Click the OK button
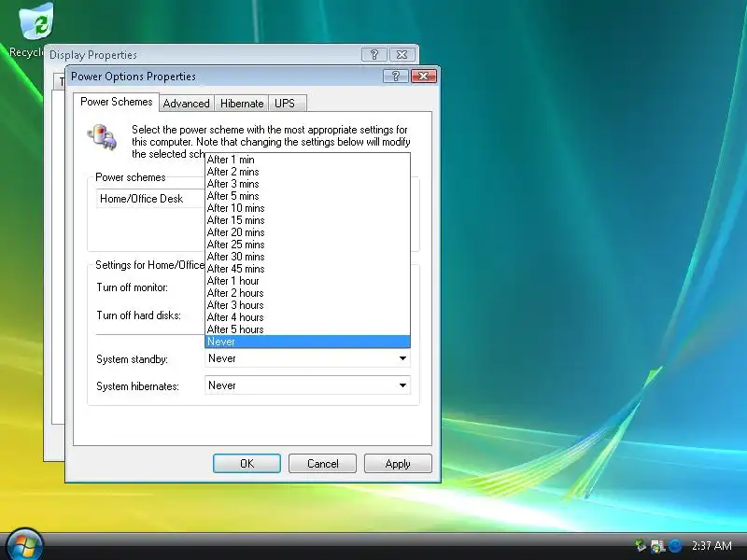This screenshot has width=747, height=560. 247,463
